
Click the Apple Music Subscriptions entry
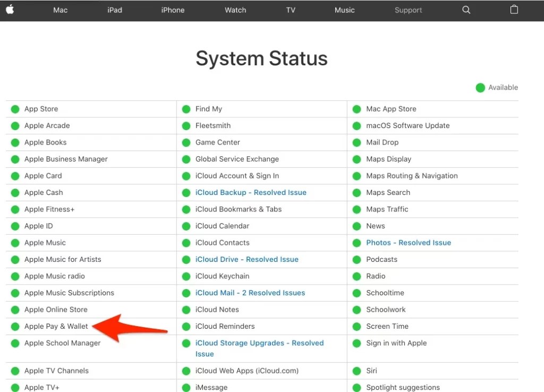coord(69,293)
